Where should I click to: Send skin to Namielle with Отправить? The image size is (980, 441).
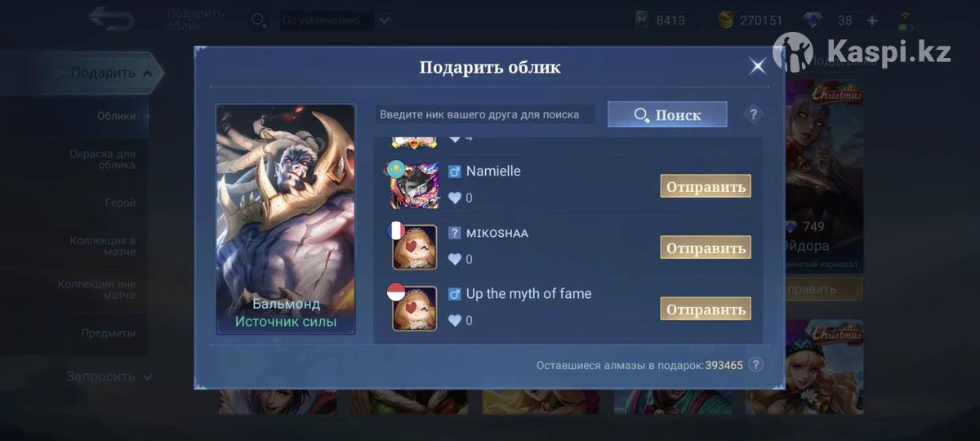point(706,186)
